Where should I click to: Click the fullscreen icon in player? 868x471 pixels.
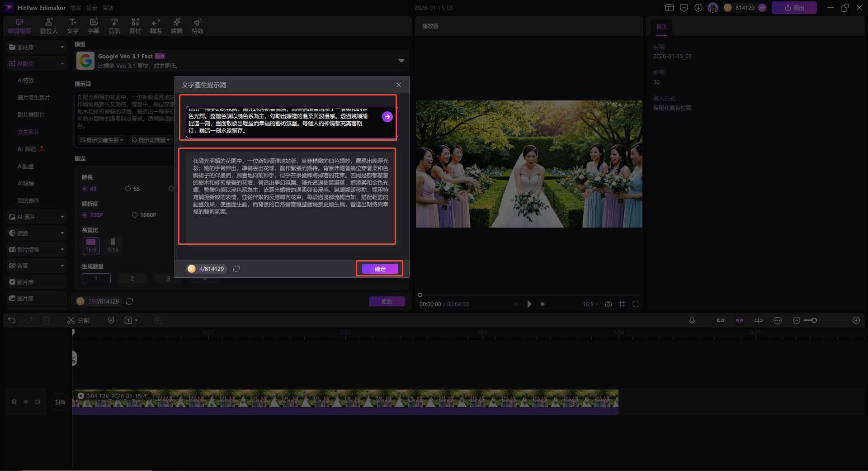tap(636, 304)
